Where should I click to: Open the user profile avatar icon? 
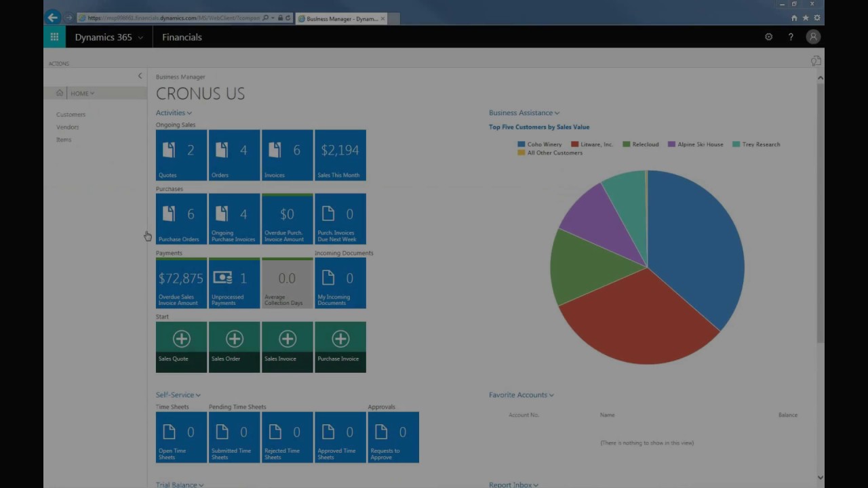813,37
